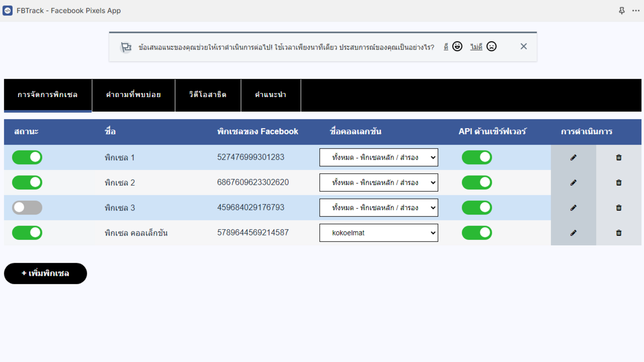Dismiss the feedback banner
Image resolution: width=644 pixels, height=362 pixels.
point(524,46)
